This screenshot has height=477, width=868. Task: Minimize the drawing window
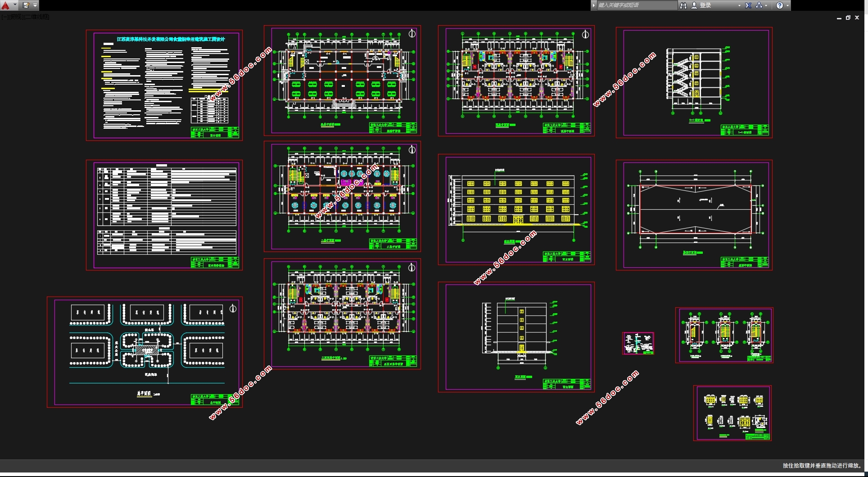(x=839, y=18)
